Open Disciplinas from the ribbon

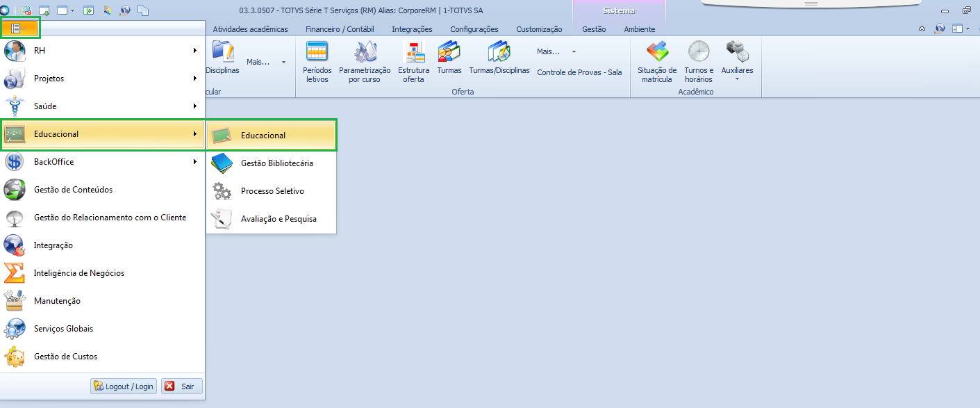tap(222, 58)
